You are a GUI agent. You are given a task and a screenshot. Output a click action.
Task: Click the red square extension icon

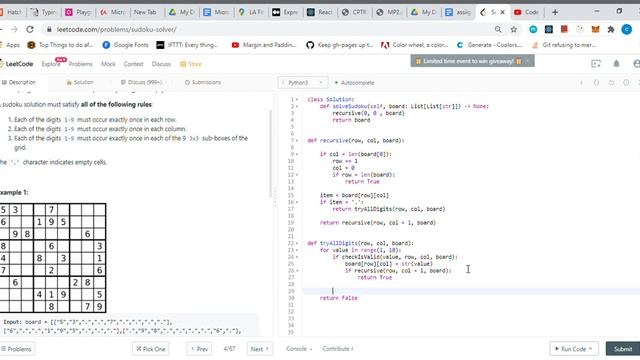pyautogui.click(x=564, y=29)
